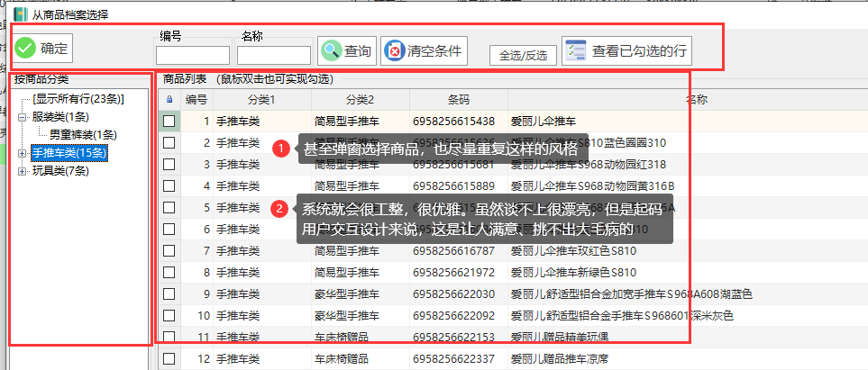
Task: Sort by the 条码 column header
Action: click(x=459, y=100)
